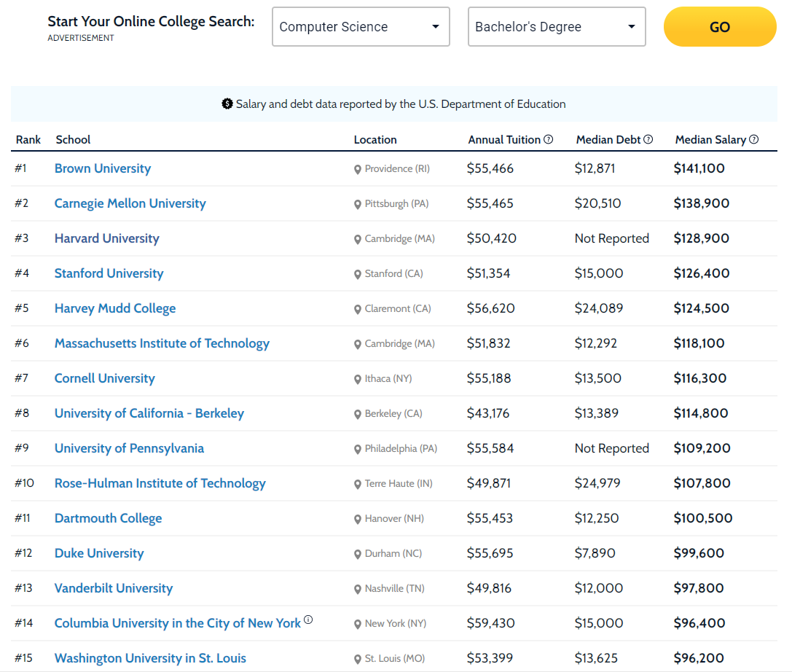Image resolution: width=792 pixels, height=672 pixels.
Task: Click the School column header
Action: (x=74, y=139)
